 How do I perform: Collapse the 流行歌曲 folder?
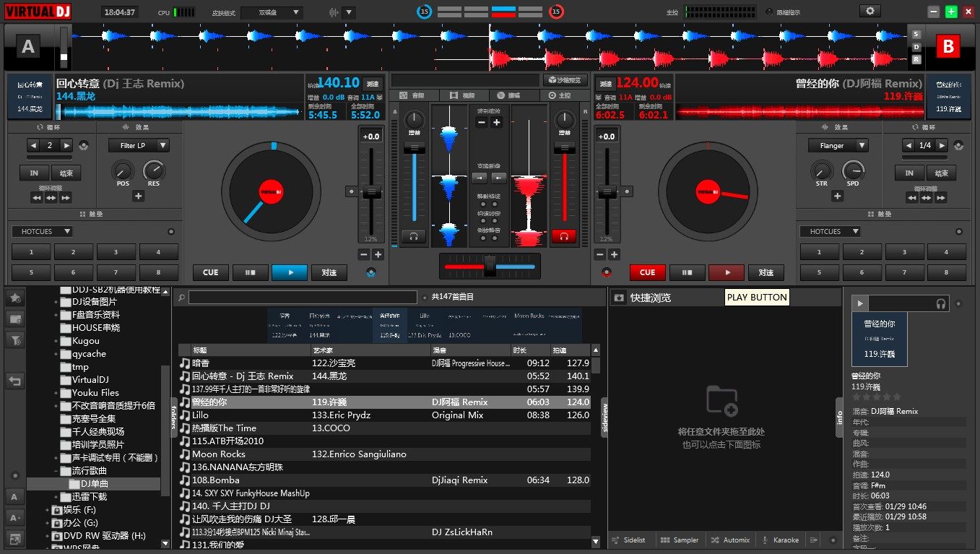56,471
